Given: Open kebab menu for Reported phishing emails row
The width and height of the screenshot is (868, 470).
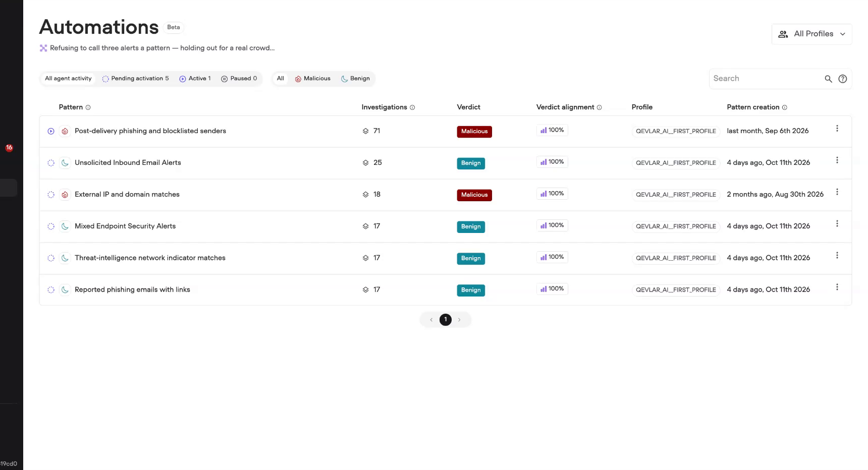Looking at the screenshot, I should pos(837,287).
